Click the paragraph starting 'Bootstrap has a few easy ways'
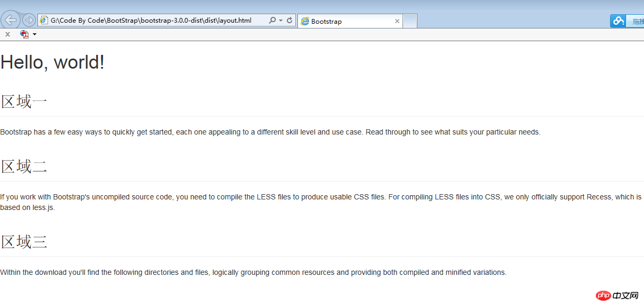Viewport: 644px width, 306px height. click(x=270, y=132)
